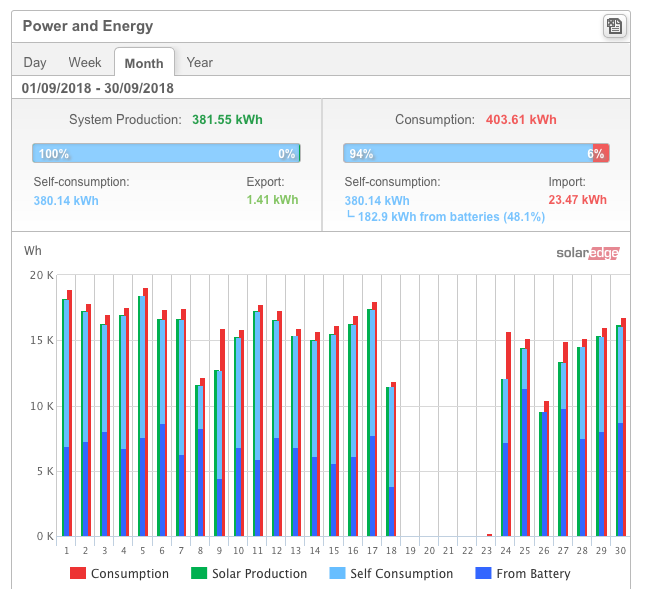Viewport: 648px width, 589px height.
Task: Click the bar group for day 5
Action: coord(143,412)
